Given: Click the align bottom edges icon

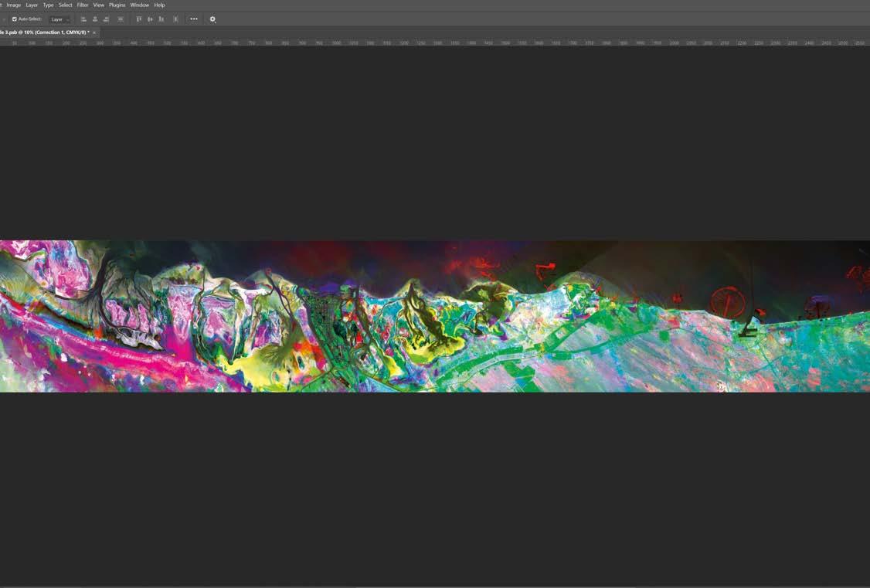Looking at the screenshot, I should [161, 19].
